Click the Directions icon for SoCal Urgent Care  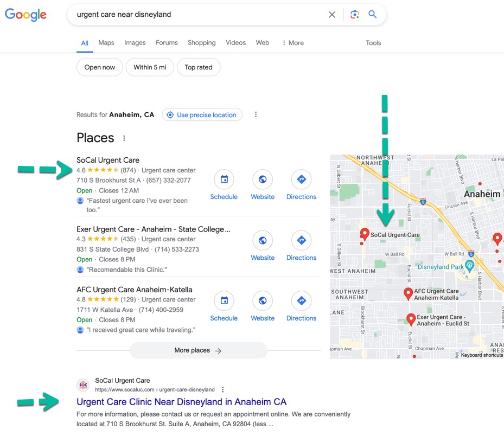[x=301, y=179]
